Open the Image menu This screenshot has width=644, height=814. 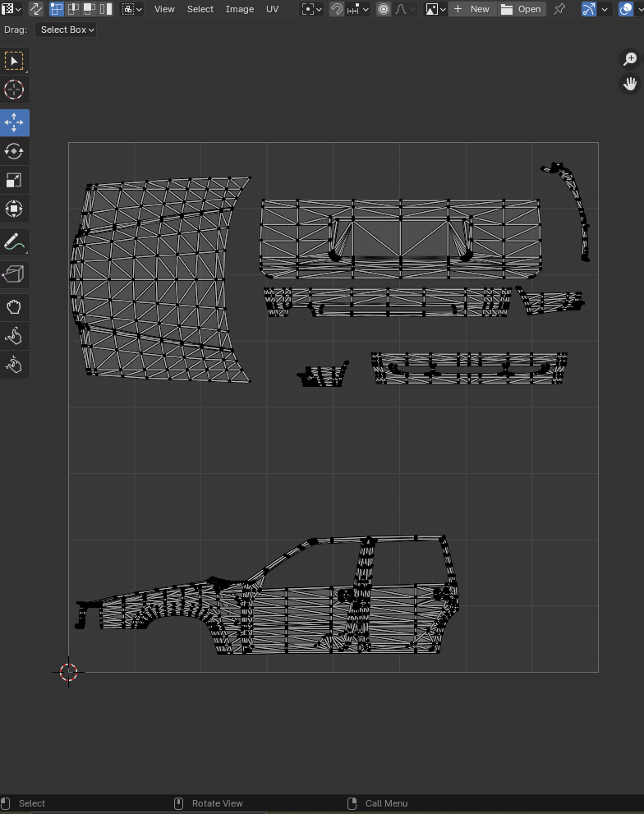[x=239, y=9]
